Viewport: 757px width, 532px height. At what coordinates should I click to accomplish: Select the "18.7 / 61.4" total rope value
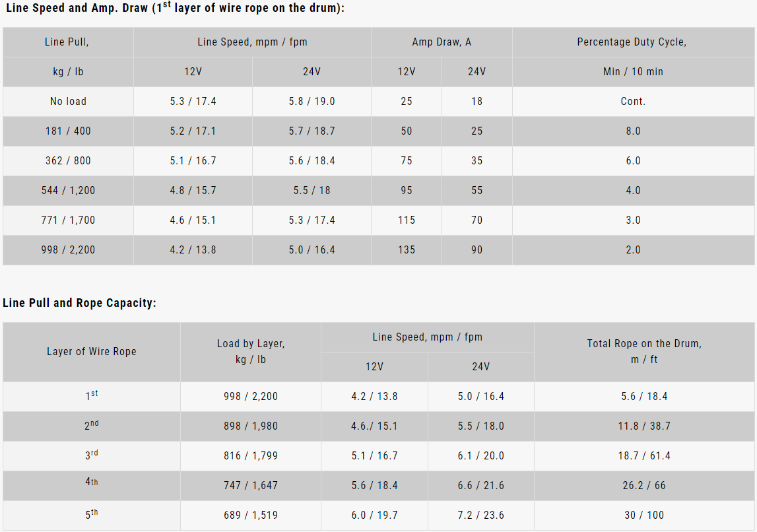pyautogui.click(x=644, y=456)
